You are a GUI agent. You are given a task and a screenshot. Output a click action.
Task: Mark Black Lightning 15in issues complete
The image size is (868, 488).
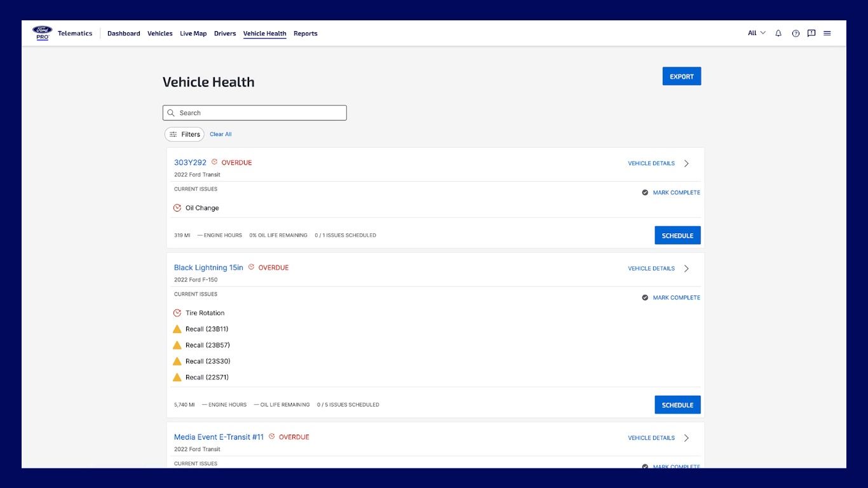[677, 297]
